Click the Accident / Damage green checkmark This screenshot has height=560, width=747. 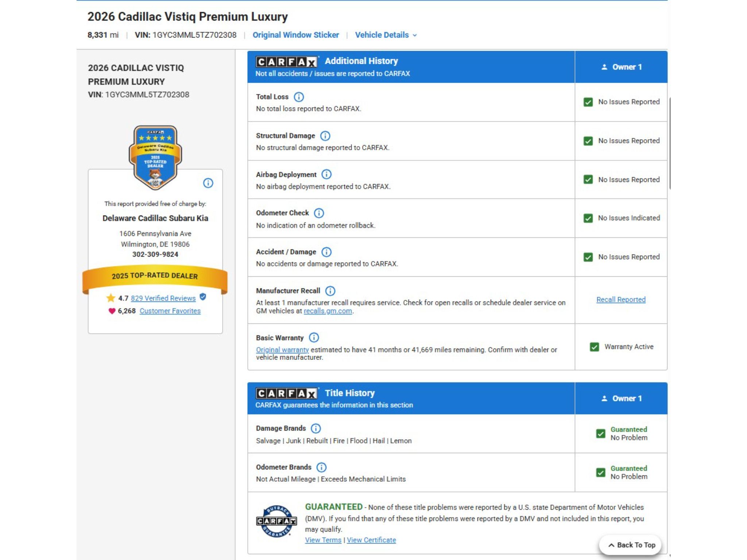click(x=588, y=257)
